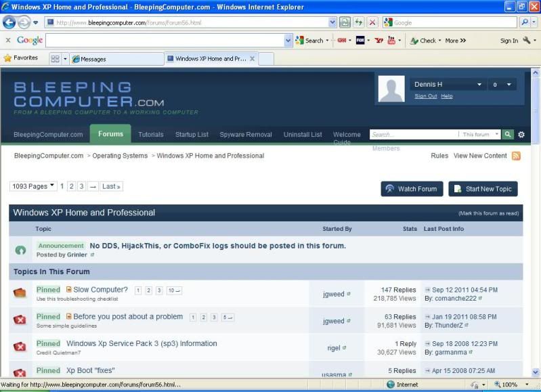Expand More toolbar options
This screenshot has height=392, width=541.
(x=456, y=41)
